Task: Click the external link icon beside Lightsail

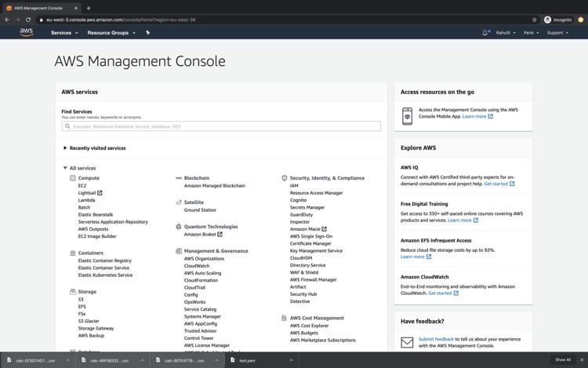Action: tap(100, 193)
